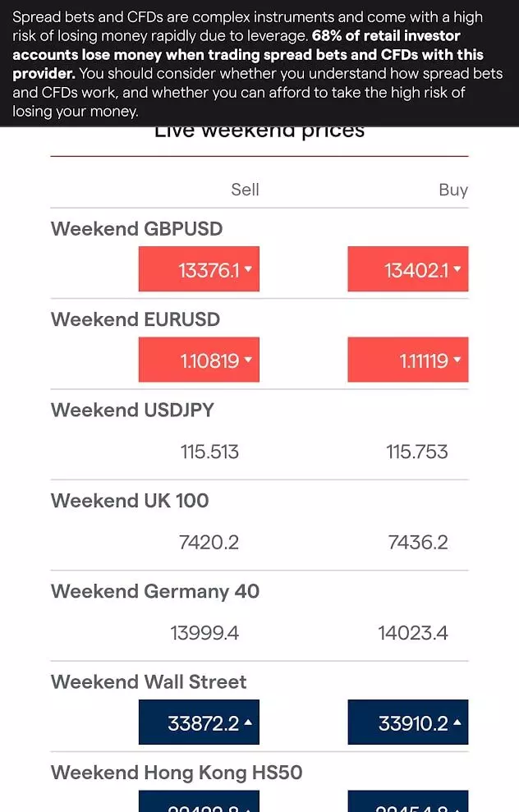Tap the Weekend USDJPY sell price 115.513
Viewport: 519px width, 812px height.
coord(209,452)
